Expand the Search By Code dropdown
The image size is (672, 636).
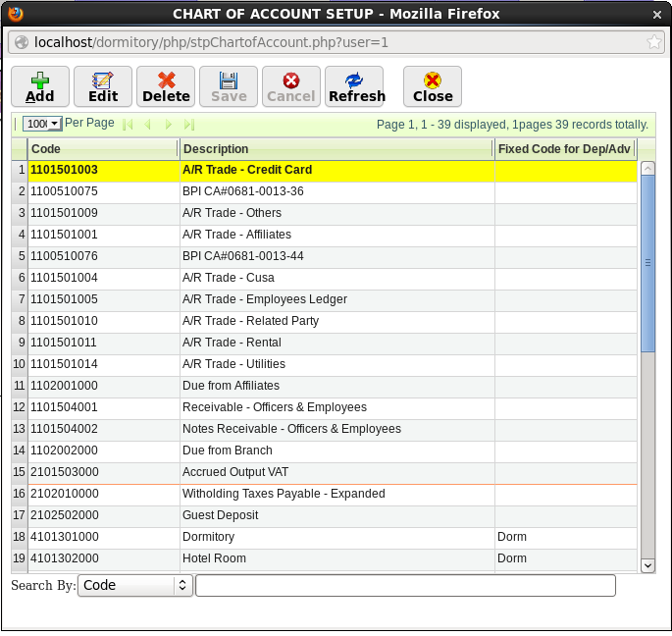coord(134,585)
